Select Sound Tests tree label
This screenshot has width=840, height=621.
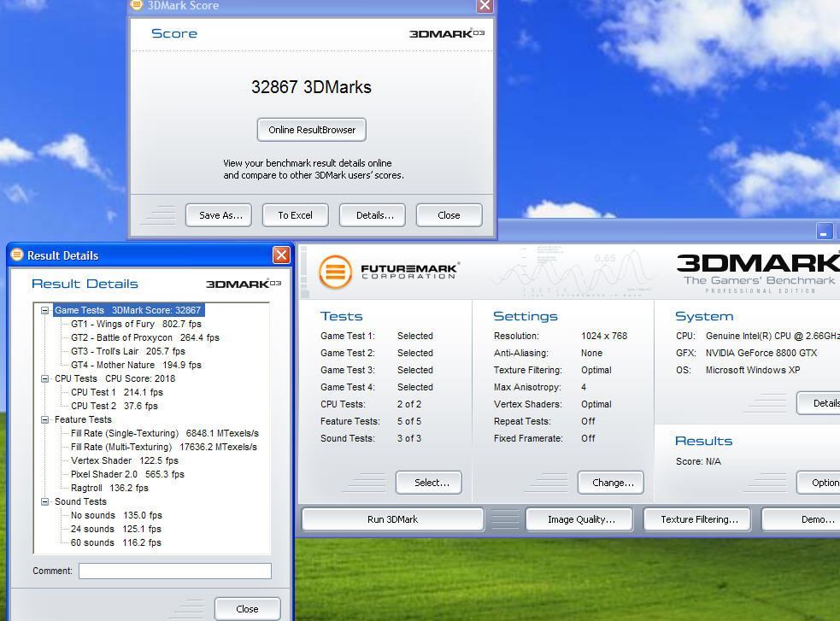coord(80,501)
